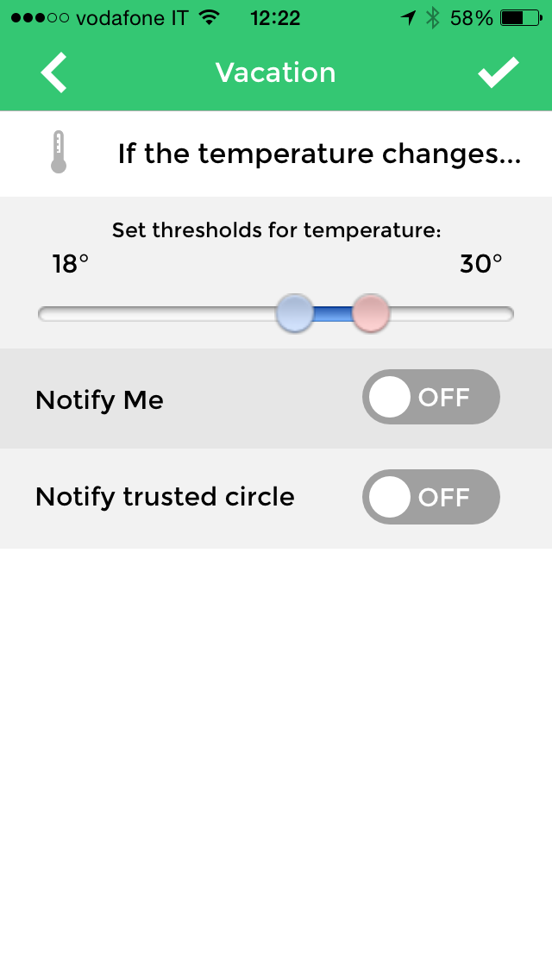The width and height of the screenshot is (552, 980).
Task: Tap the Notify trusted circle label
Action: pyautogui.click(x=165, y=497)
